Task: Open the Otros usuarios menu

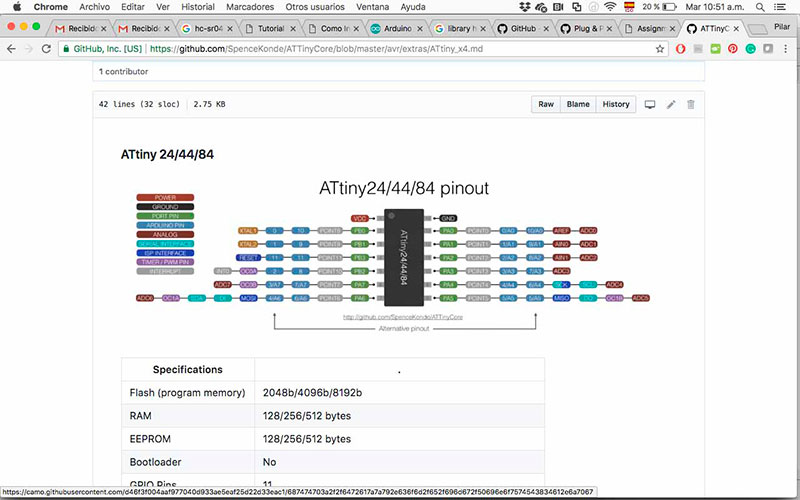Action: (x=315, y=7)
